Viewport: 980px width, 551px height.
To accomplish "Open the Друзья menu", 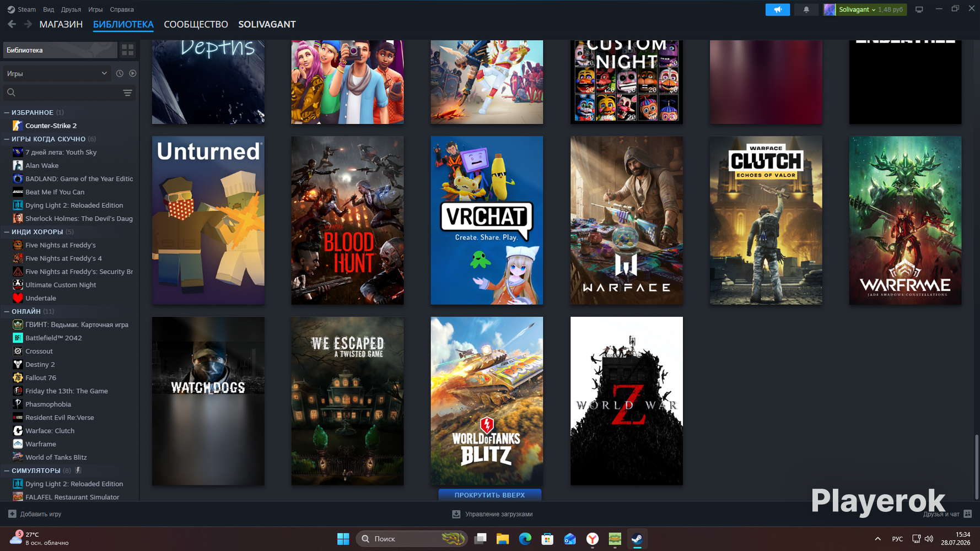I will (x=71, y=9).
